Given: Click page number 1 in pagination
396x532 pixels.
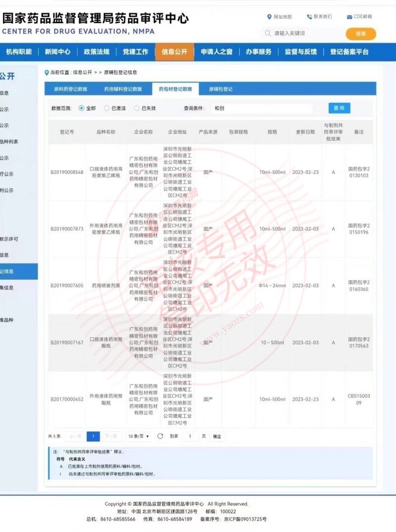Looking at the screenshot, I should [93, 436].
